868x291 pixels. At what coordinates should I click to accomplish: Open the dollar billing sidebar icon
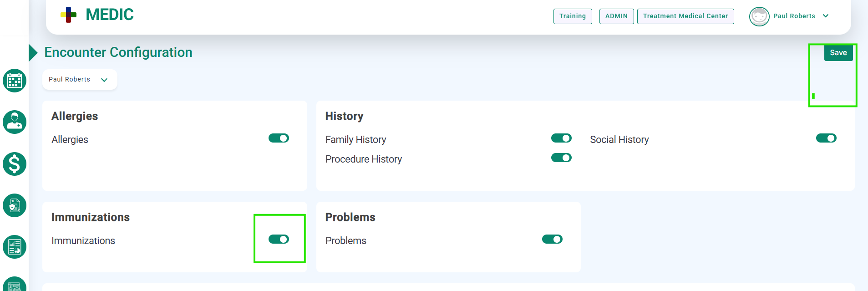coord(15,164)
